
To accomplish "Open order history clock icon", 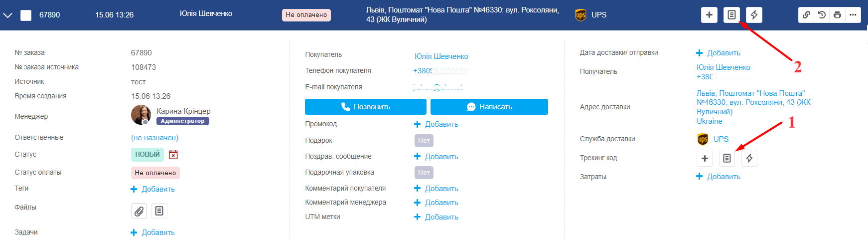I will pyautogui.click(x=822, y=15).
